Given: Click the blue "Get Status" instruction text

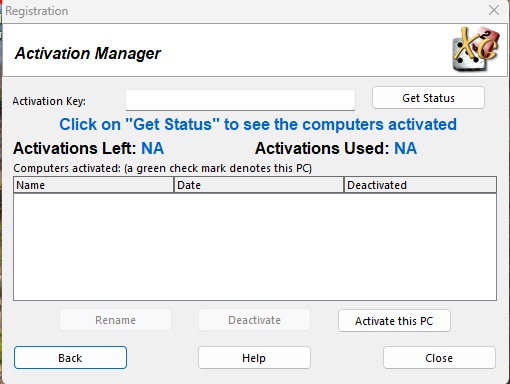Looking at the screenshot, I should 258,125.
